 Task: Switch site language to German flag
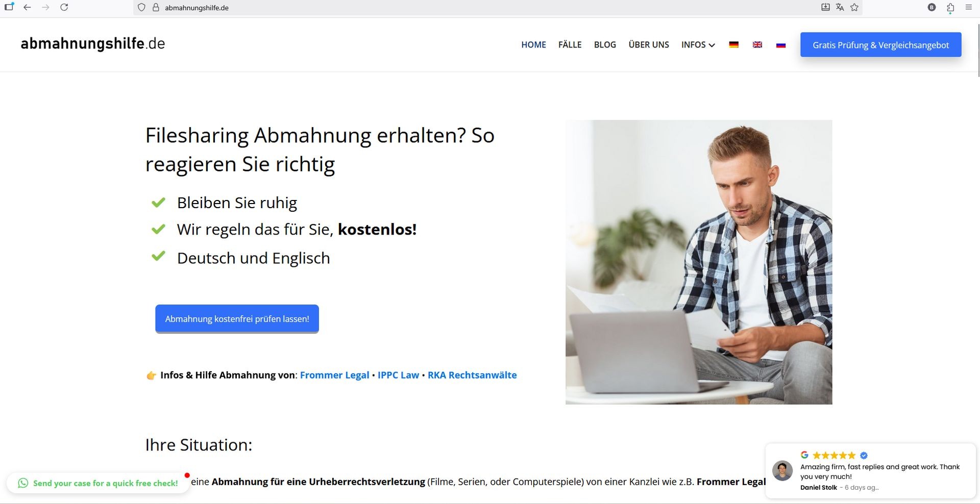[733, 45]
